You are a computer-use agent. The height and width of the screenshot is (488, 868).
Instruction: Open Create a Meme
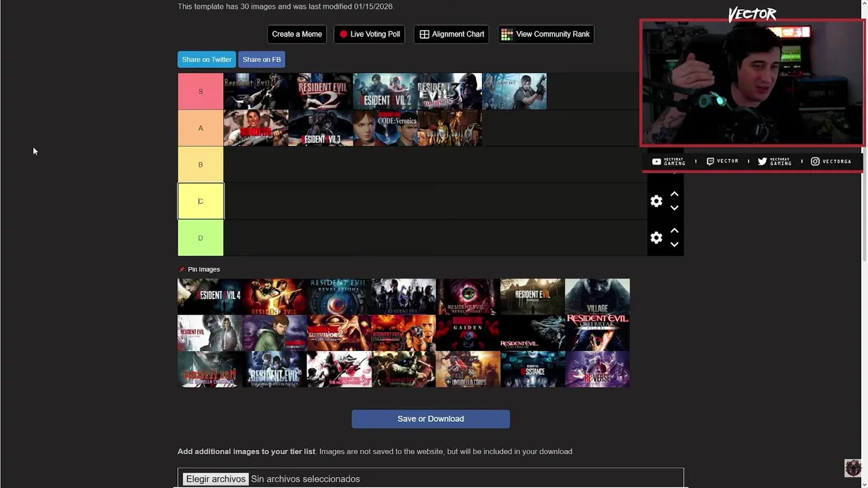coord(297,34)
